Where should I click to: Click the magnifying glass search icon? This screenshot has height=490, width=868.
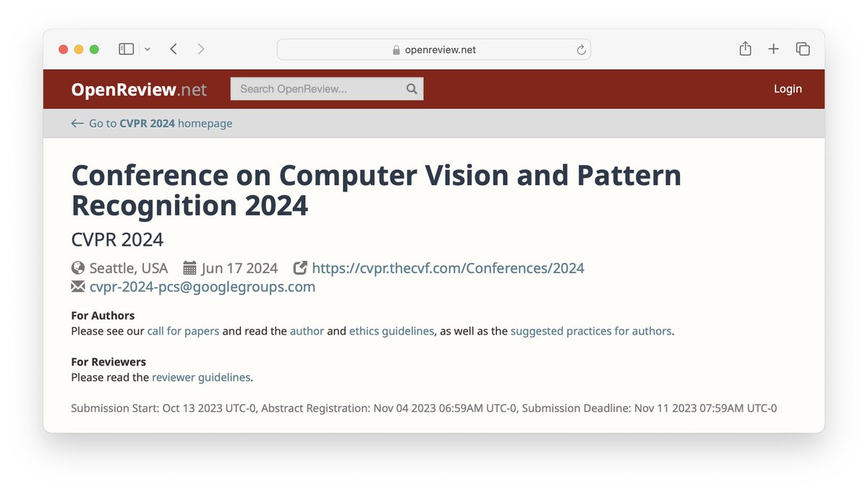point(412,89)
